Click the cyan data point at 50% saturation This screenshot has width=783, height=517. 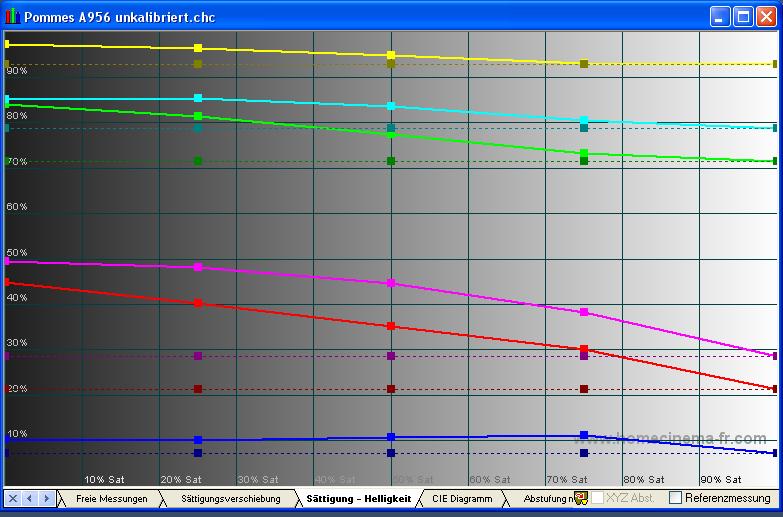(x=391, y=106)
